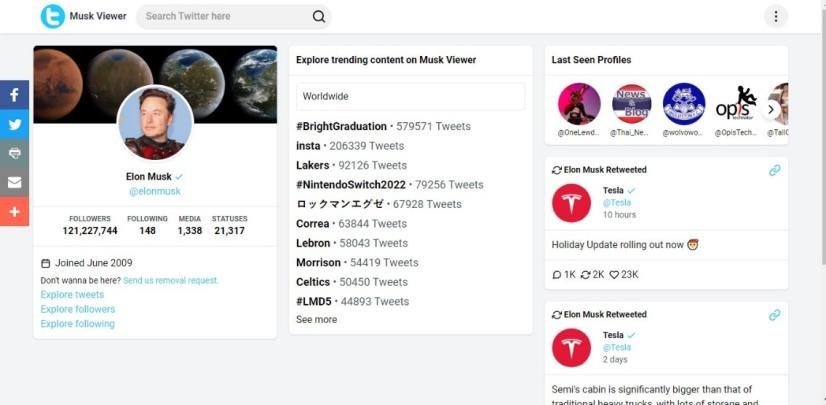Click See more under trending list

pos(316,320)
